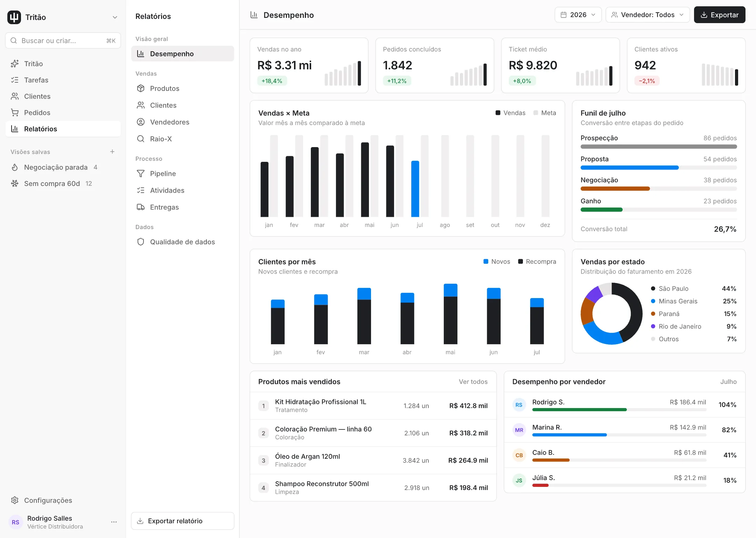Click the blue jul bar in Vendas × Meta
Image resolution: width=756 pixels, height=538 pixels.
point(415,189)
